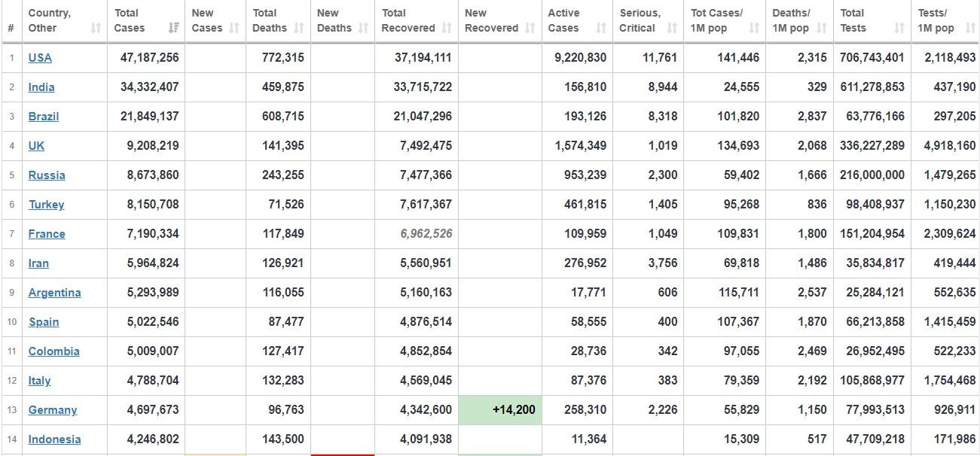The image size is (980, 456).
Task: Open the Russia link
Action: (47, 175)
